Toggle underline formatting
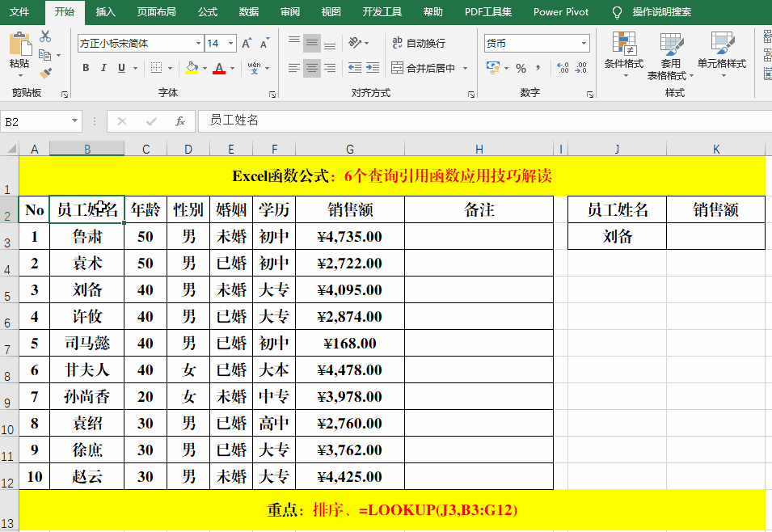772x532 pixels. coord(121,68)
